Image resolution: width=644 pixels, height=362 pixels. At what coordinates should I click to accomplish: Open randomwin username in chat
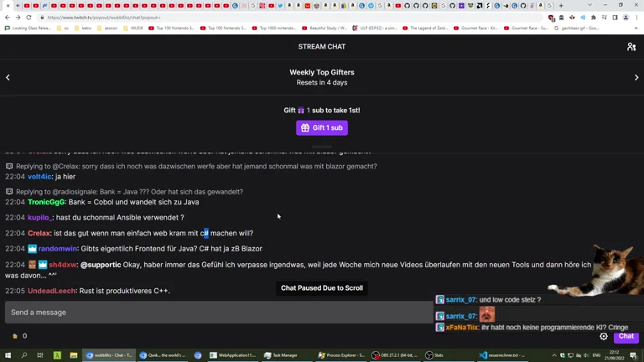(x=58, y=249)
